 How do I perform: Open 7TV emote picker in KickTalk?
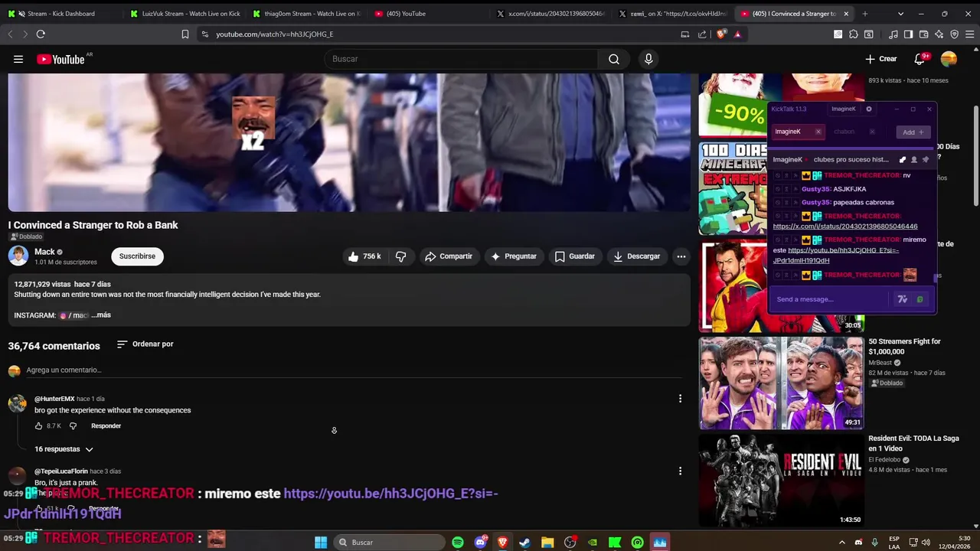coord(902,299)
